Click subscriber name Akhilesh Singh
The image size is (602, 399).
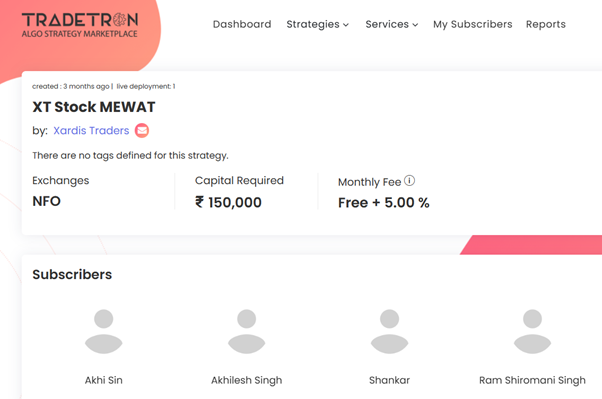coord(246,380)
